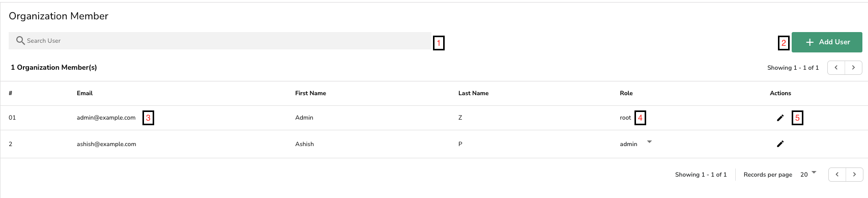Sort by the Role column header

(626, 93)
